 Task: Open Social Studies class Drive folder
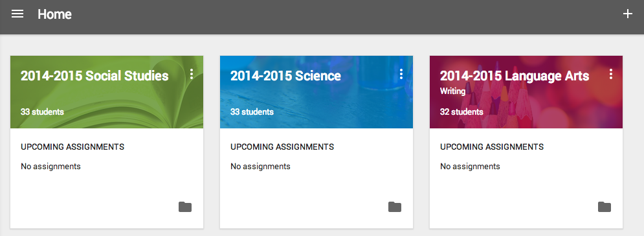click(185, 207)
